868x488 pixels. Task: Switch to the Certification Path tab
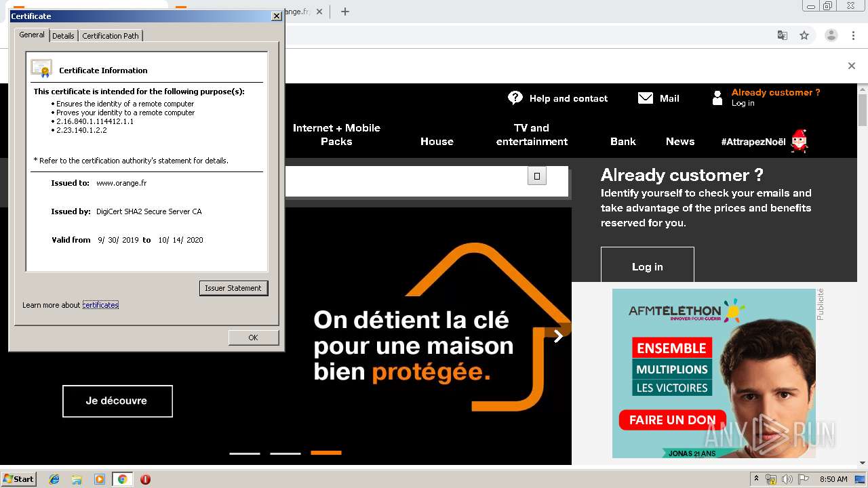pyautogui.click(x=111, y=36)
